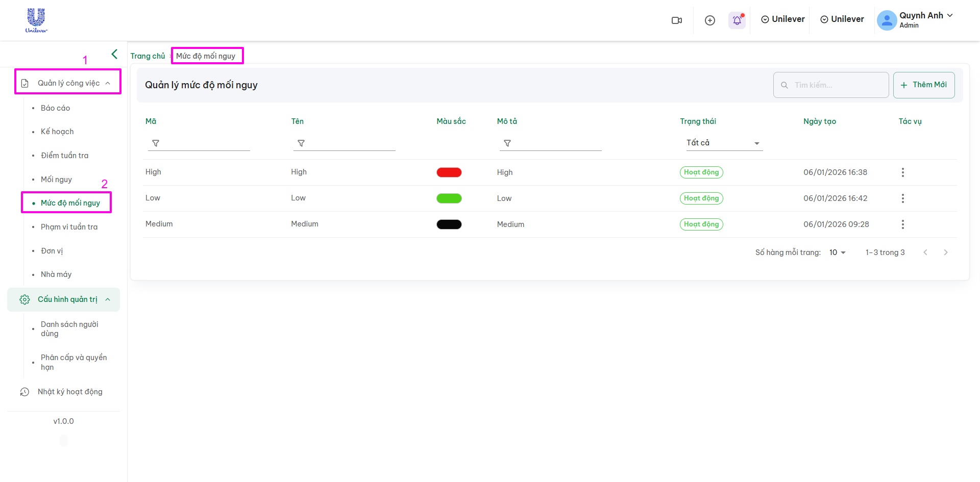
Task: Click the Hoạt động status badge for Low
Action: pyautogui.click(x=701, y=198)
